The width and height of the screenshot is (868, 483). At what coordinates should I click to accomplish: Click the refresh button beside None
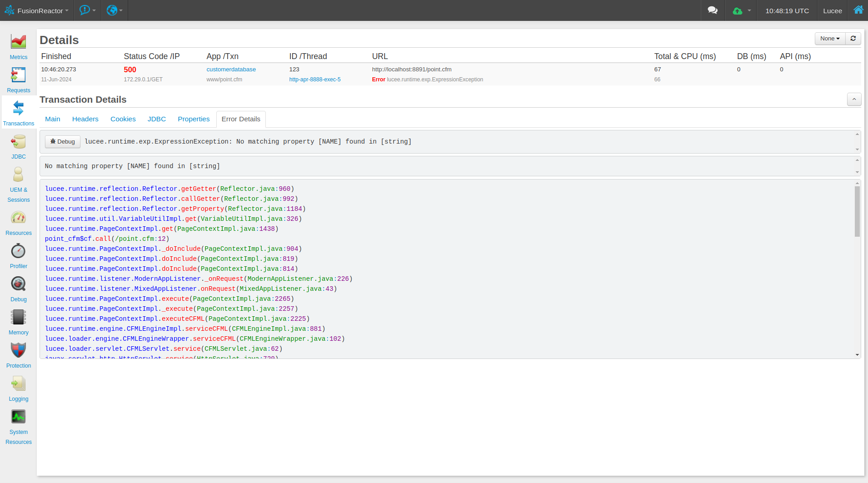853,39
